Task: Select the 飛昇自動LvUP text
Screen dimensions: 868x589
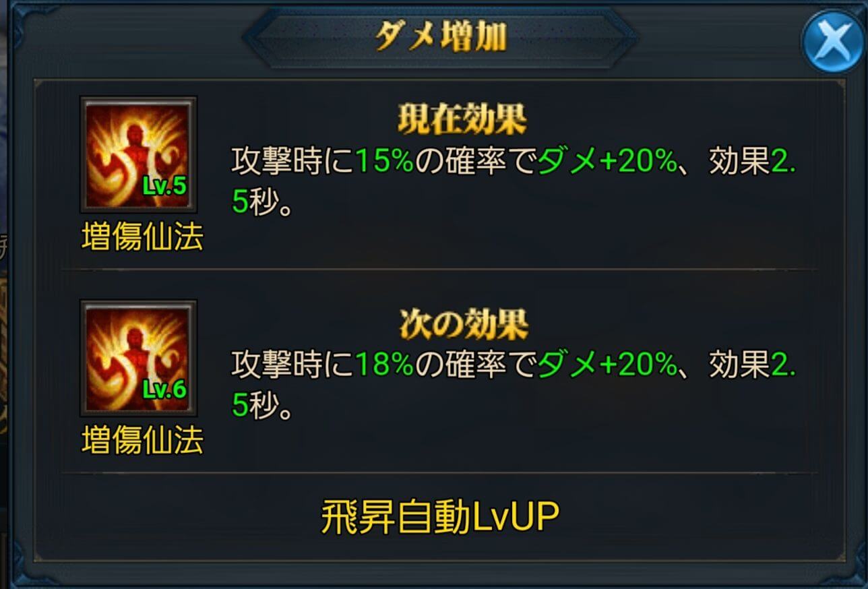Action: coord(440,518)
